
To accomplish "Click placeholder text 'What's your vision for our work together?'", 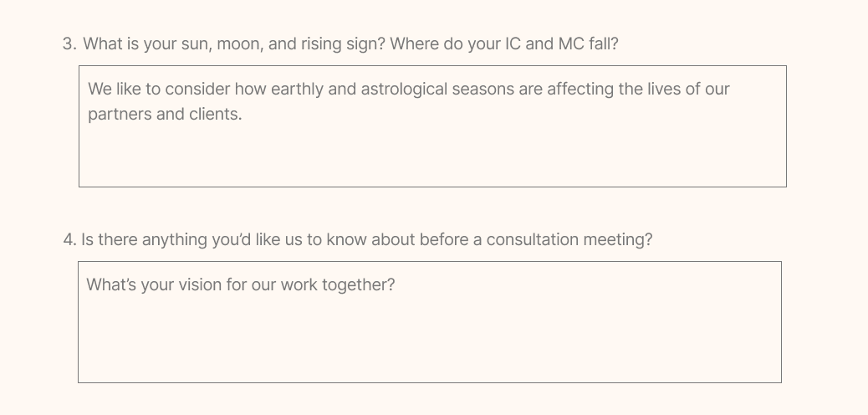I will pos(240,284).
